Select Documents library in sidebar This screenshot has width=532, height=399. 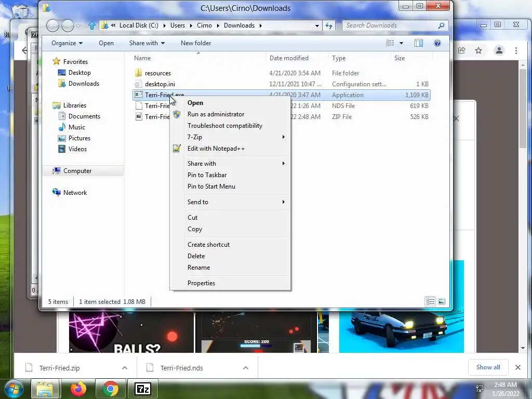pos(84,116)
